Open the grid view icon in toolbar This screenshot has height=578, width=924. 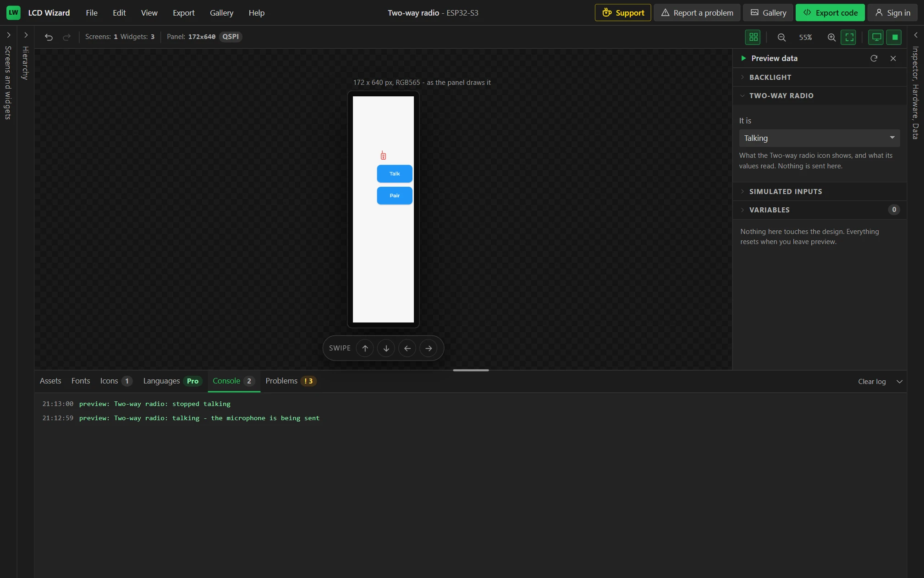753,37
